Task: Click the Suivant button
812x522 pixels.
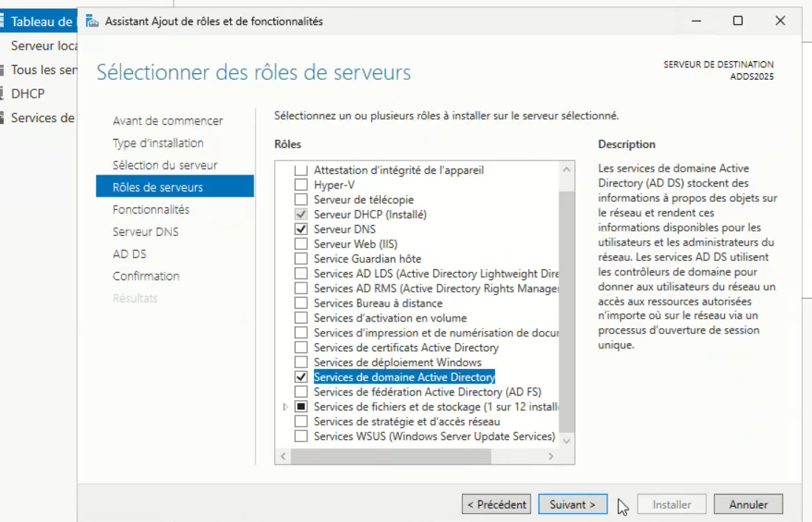Action: tap(573, 504)
